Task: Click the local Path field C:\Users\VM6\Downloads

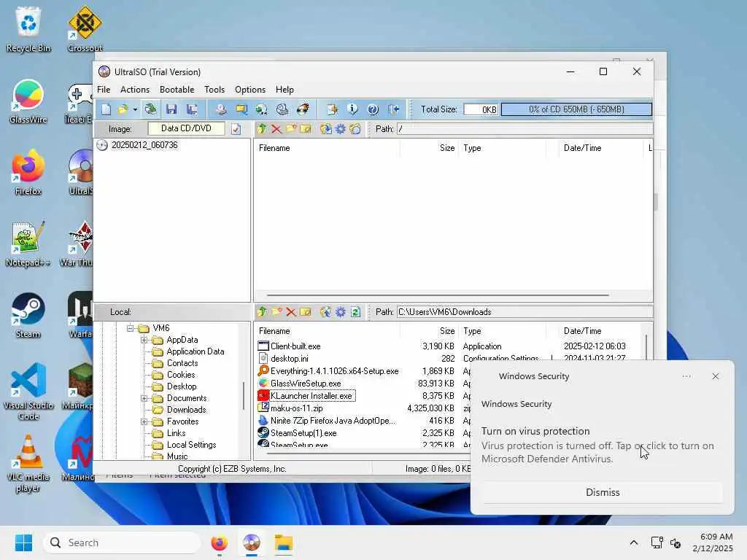Action: [x=524, y=312]
